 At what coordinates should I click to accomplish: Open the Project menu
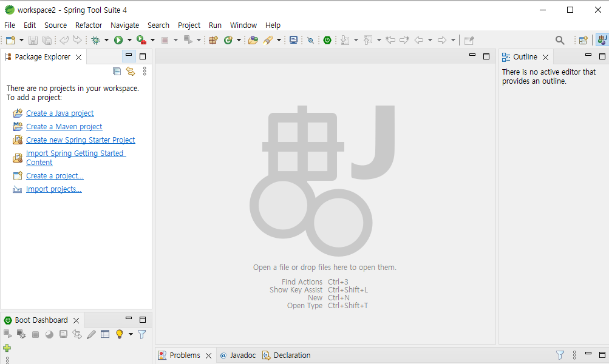click(x=189, y=25)
